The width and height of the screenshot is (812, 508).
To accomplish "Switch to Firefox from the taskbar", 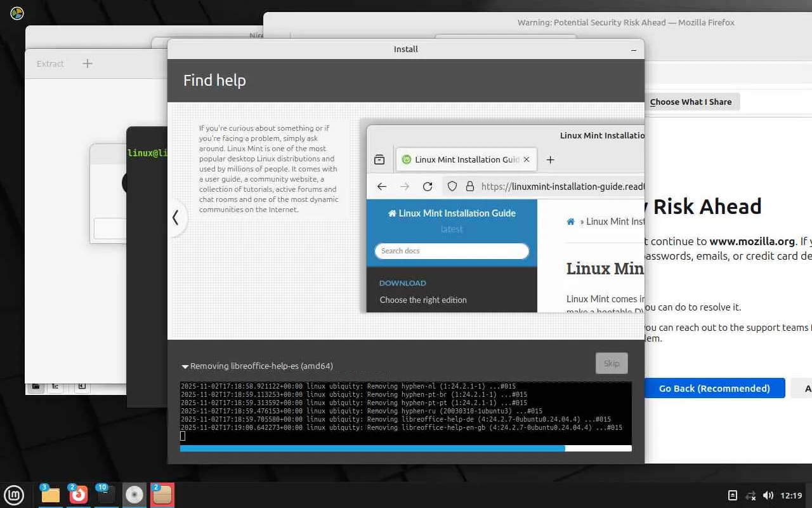I will pyautogui.click(x=78, y=495).
